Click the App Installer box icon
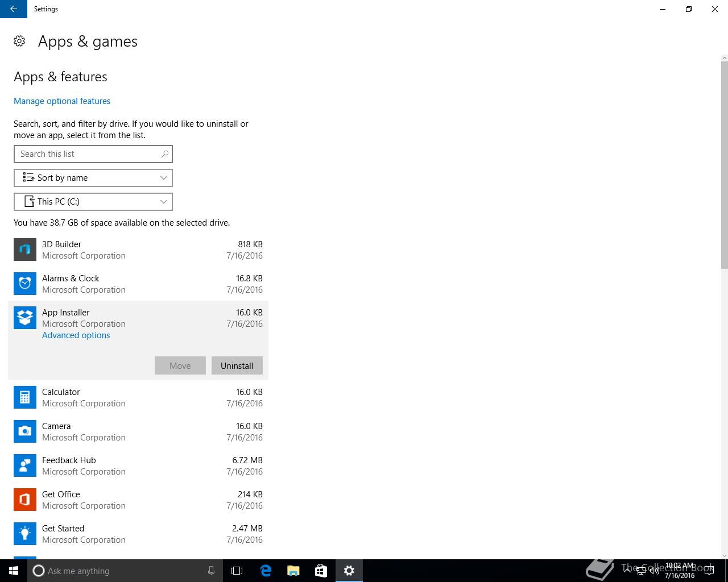The height and width of the screenshot is (582, 728). tap(25, 318)
